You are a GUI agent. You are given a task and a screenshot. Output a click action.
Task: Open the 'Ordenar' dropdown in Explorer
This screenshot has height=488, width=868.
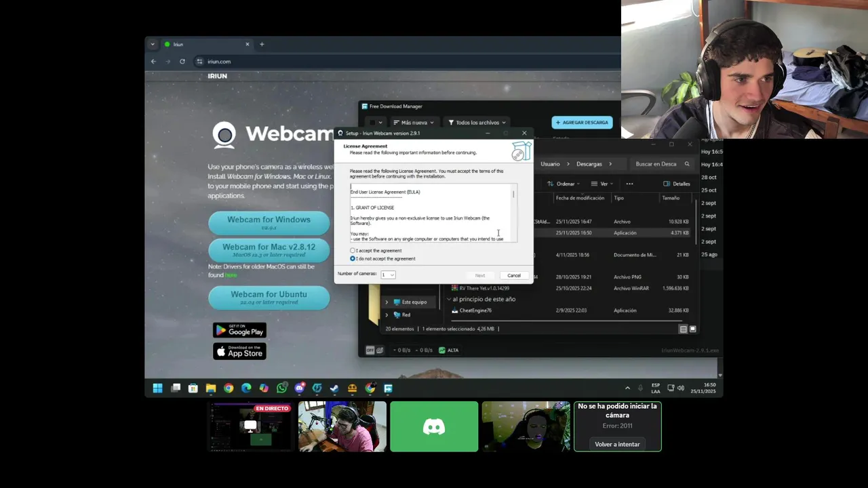(x=564, y=184)
